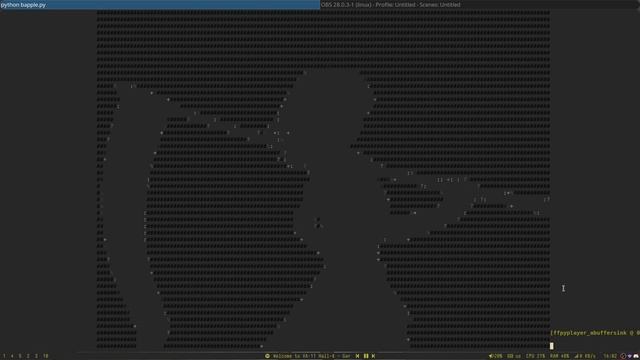Image resolution: width=640 pixels, height=360 pixels.
Task: Click the RAM usage readout in the status bar
Action: pyautogui.click(x=559, y=356)
